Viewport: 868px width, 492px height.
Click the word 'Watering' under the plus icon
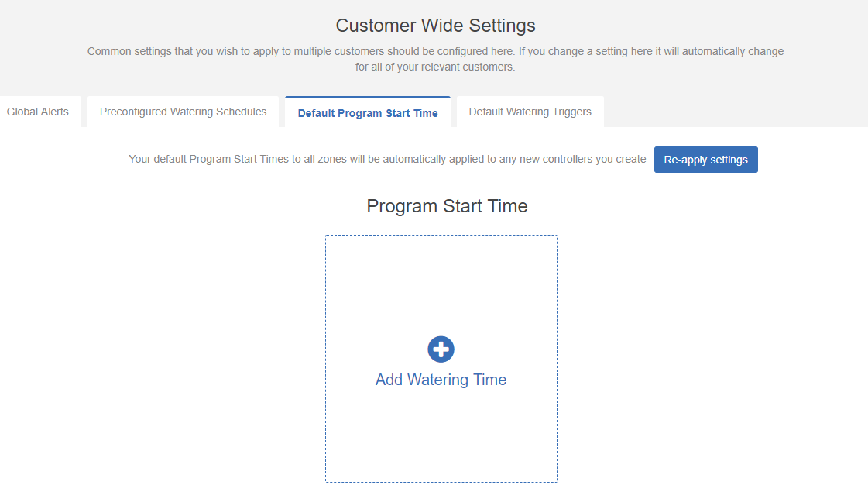(437, 380)
